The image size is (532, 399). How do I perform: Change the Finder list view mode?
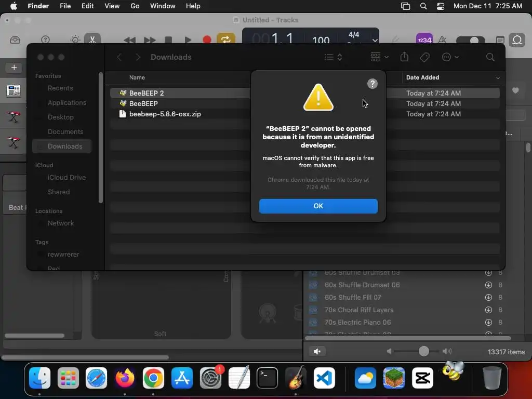click(x=333, y=57)
